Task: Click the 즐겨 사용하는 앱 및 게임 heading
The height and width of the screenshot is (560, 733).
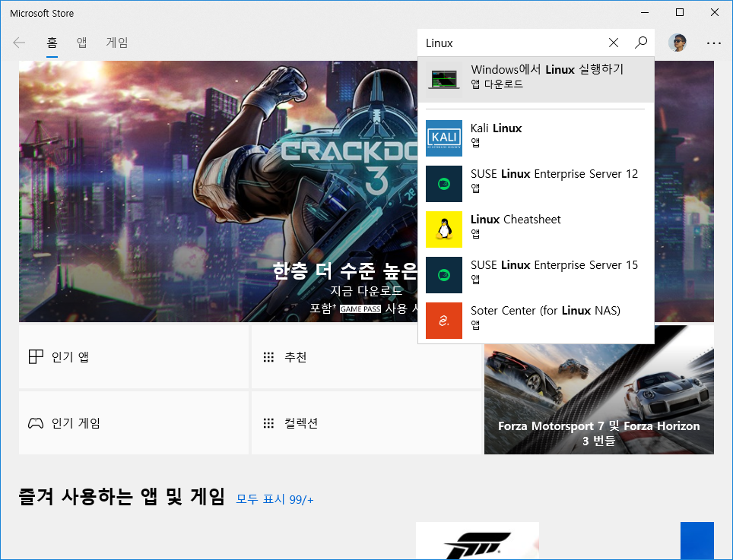Action: [122, 496]
